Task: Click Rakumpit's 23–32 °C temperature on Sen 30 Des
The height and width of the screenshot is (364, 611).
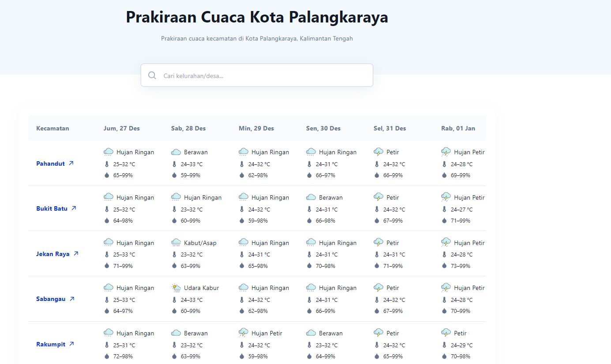Action: 327,345
